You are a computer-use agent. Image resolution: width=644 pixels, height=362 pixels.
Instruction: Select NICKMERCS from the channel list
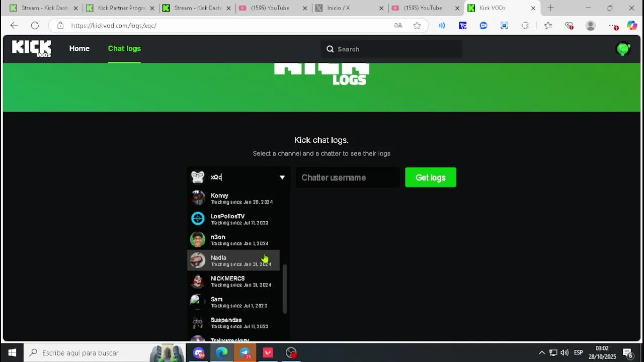click(x=233, y=281)
